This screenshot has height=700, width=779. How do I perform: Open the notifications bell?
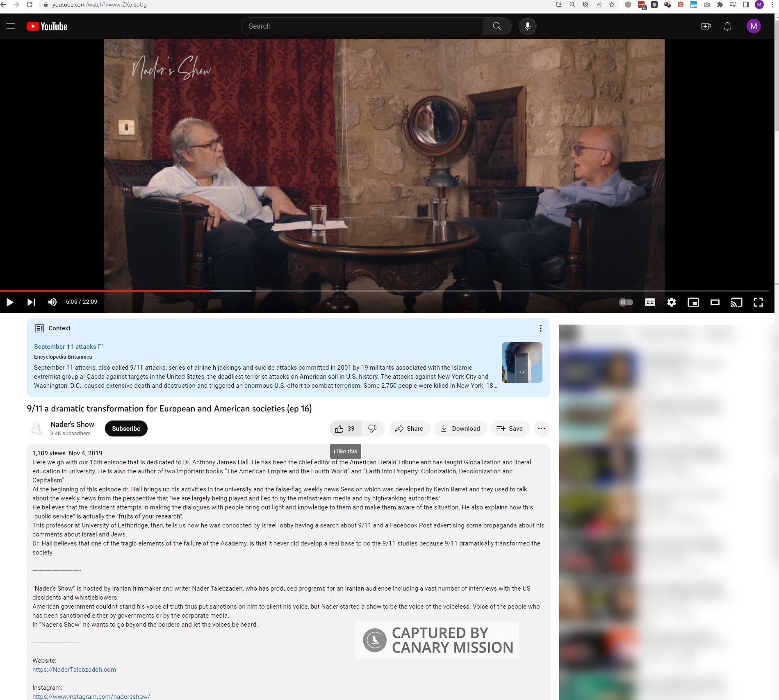(x=727, y=26)
